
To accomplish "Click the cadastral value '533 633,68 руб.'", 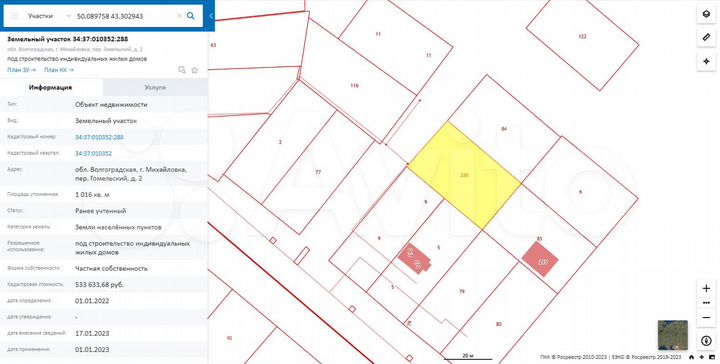I will [x=99, y=285].
